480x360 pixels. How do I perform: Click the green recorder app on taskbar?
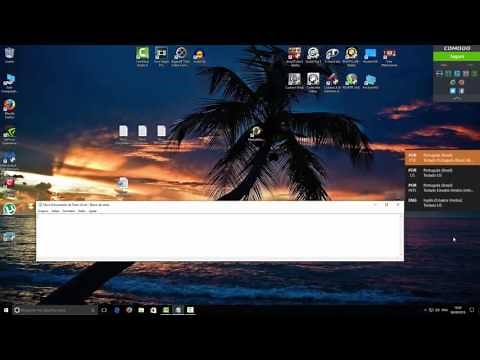(166, 310)
